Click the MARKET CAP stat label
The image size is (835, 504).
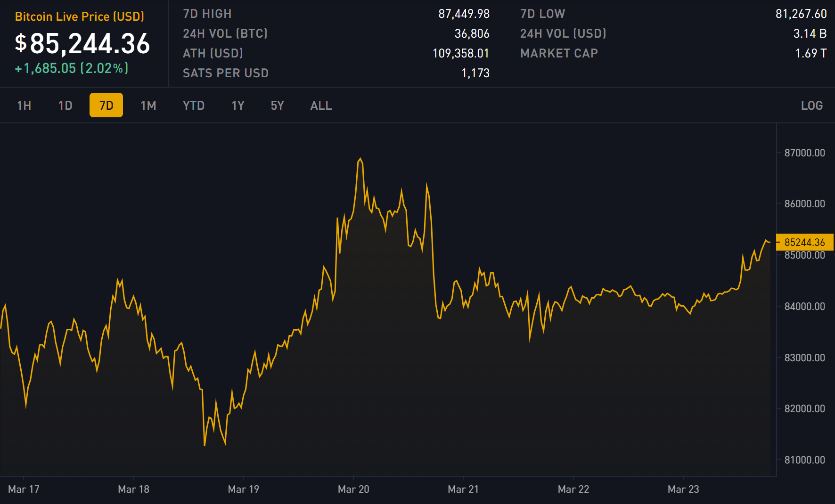tap(559, 53)
